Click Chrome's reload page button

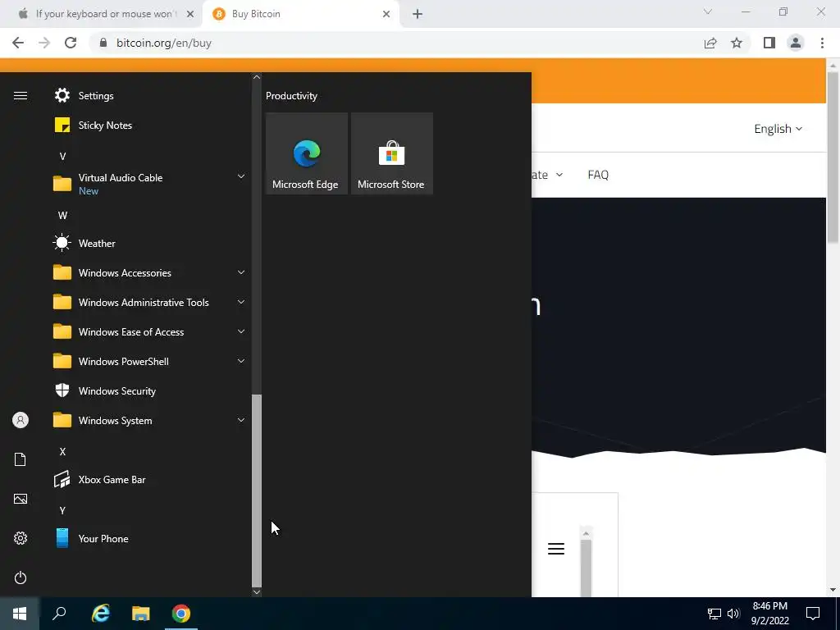coord(71,43)
